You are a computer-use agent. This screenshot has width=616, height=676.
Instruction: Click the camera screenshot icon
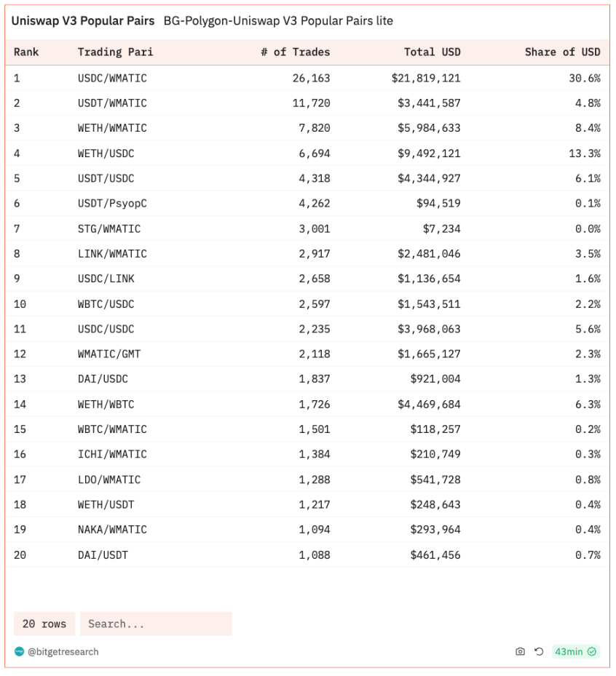coord(520,651)
